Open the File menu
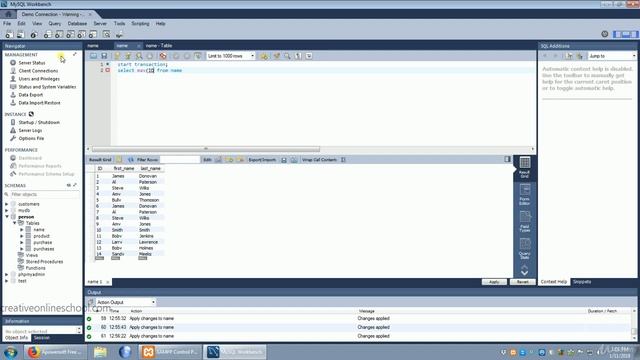The height and width of the screenshot is (360, 640). 7,24
